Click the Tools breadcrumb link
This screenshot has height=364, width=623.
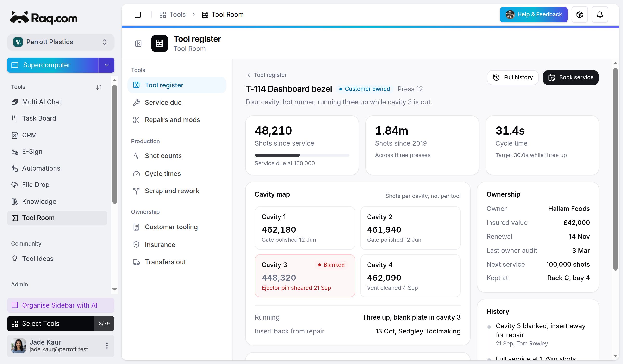tap(173, 15)
